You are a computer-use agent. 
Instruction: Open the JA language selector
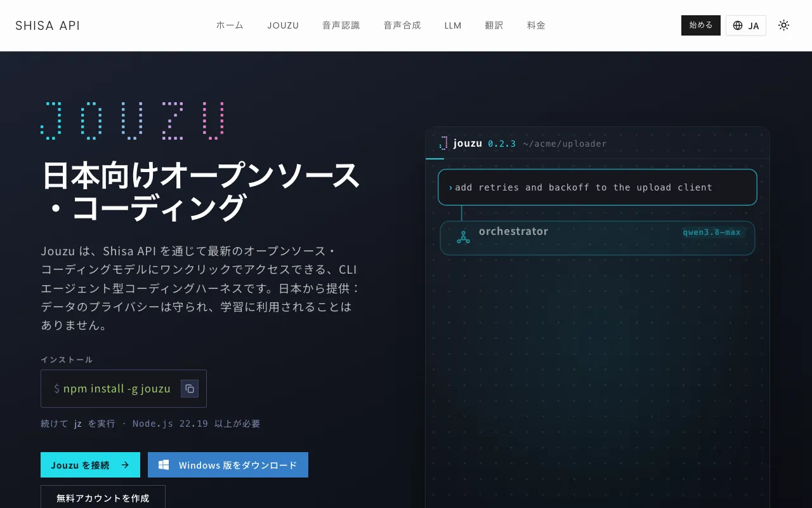(746, 25)
